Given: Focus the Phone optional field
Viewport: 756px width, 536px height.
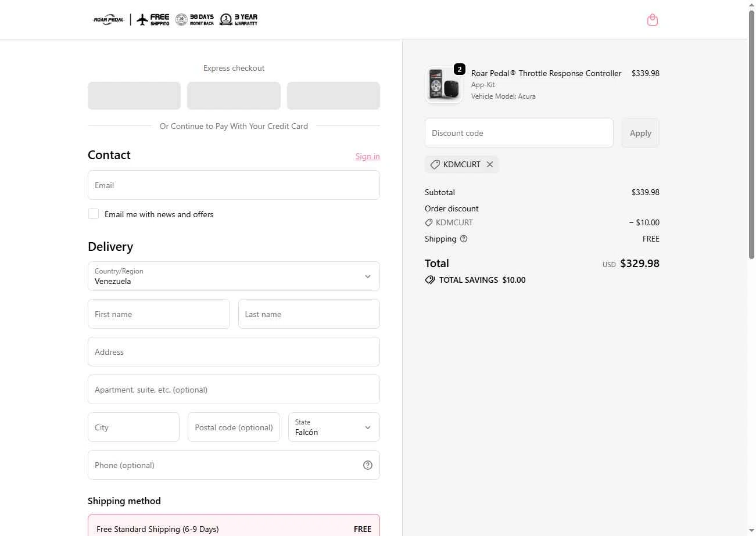Looking at the screenshot, I should coord(234,465).
